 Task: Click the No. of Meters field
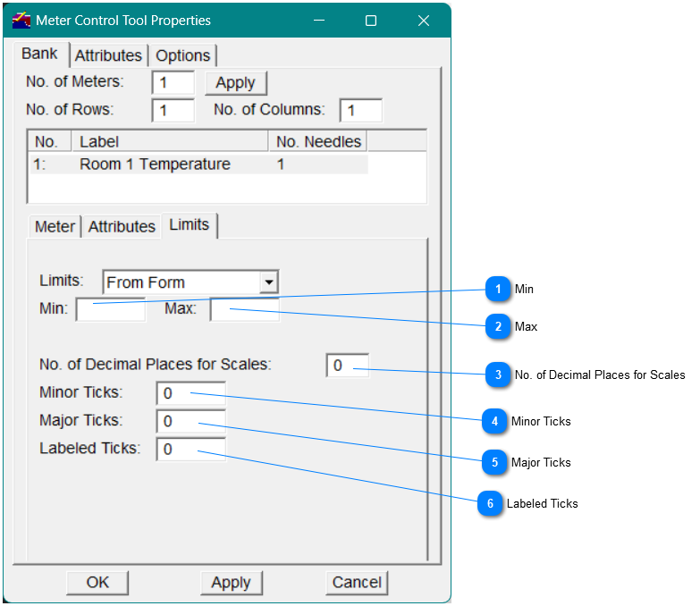click(173, 82)
